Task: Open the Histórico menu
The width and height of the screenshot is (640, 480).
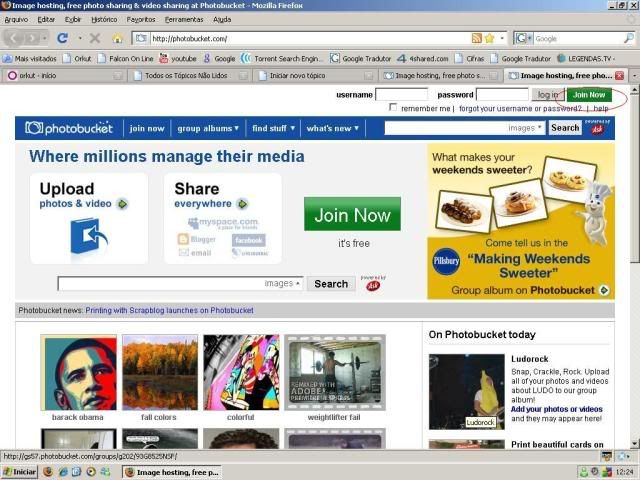Action: coord(104,19)
